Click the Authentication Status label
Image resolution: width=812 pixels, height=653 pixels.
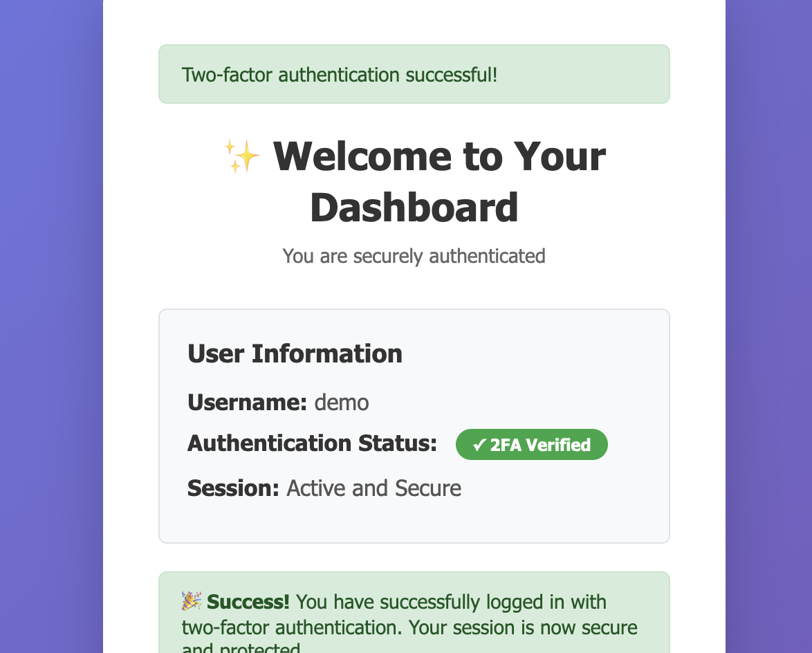(312, 443)
